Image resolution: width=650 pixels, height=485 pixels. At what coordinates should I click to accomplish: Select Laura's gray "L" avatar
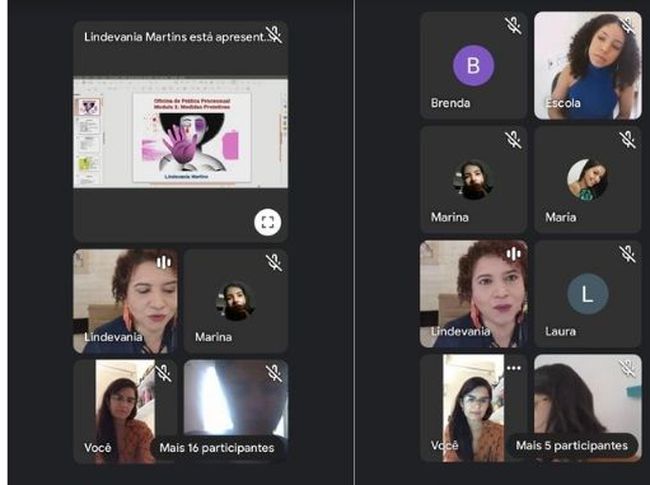(587, 293)
